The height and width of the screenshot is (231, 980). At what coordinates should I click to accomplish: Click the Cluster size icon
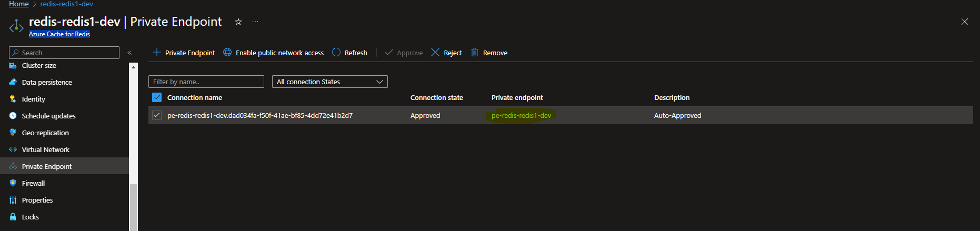click(x=13, y=66)
